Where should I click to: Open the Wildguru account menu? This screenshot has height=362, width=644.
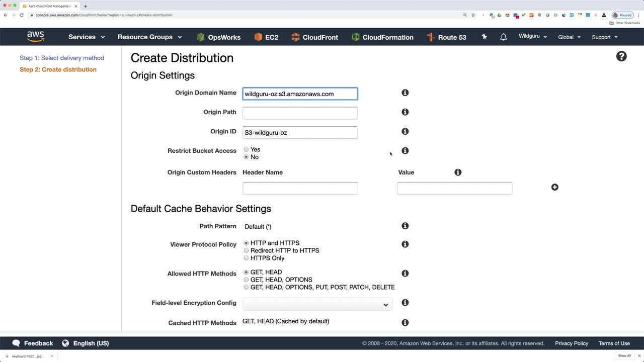tap(532, 37)
